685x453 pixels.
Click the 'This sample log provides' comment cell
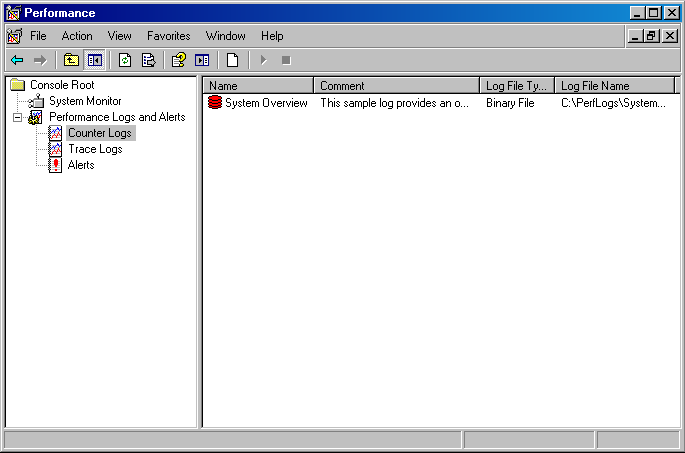[394, 103]
